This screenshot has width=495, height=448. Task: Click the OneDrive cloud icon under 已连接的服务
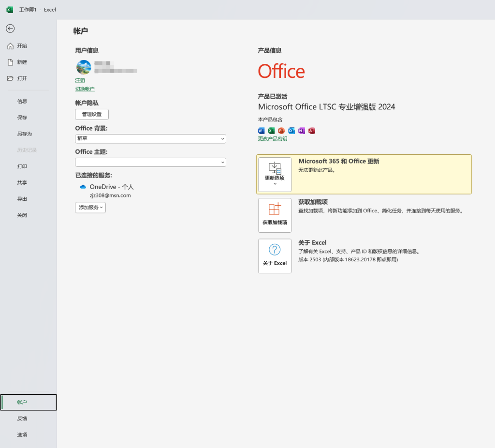83,186
